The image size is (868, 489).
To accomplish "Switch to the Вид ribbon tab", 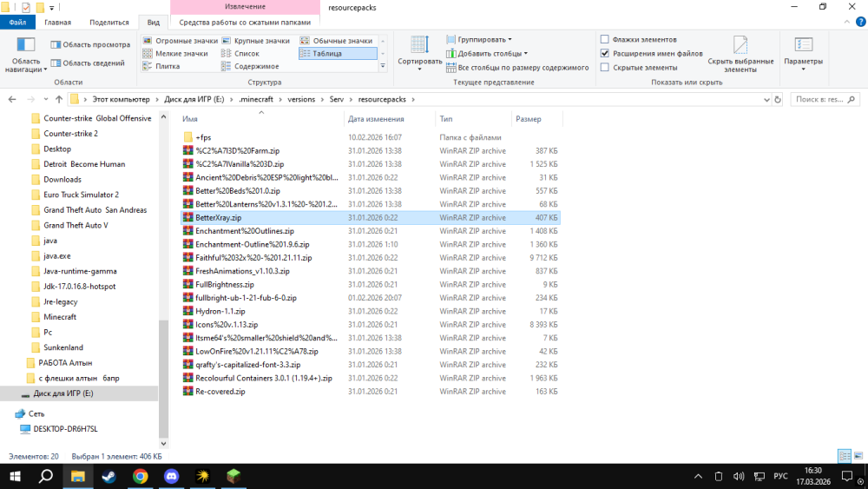I will (154, 23).
